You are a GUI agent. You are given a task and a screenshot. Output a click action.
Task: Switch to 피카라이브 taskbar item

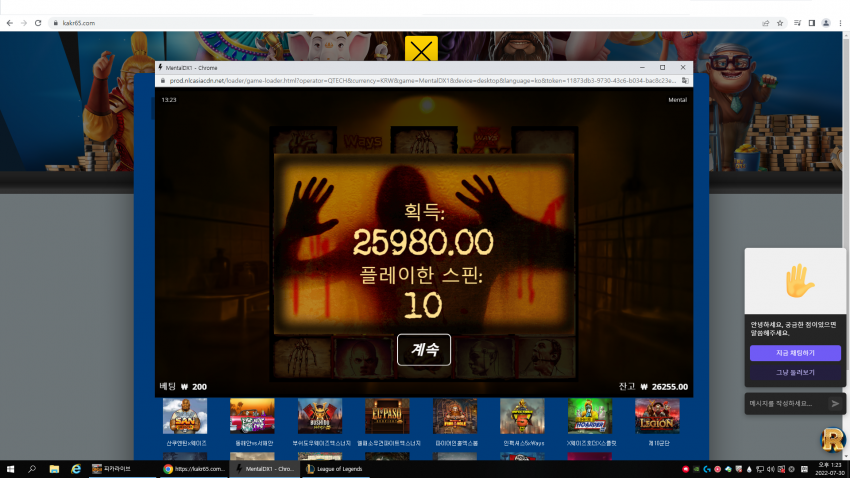[x=123, y=469]
